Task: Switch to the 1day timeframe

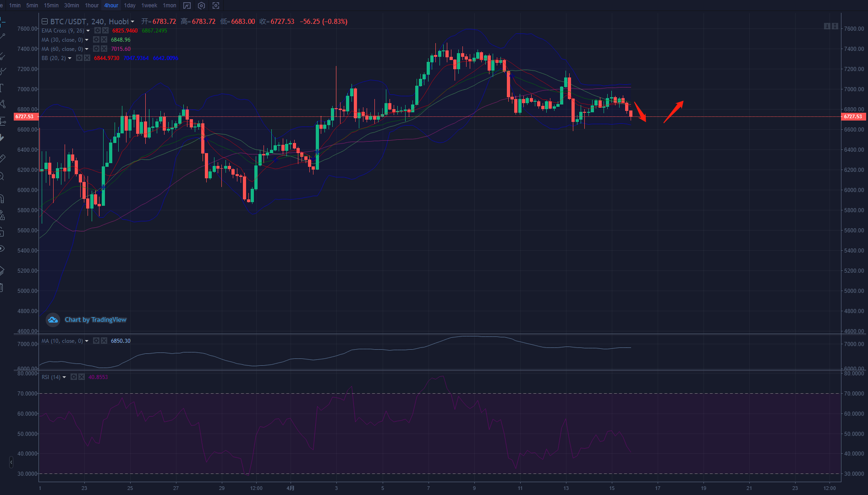Action: tap(130, 5)
